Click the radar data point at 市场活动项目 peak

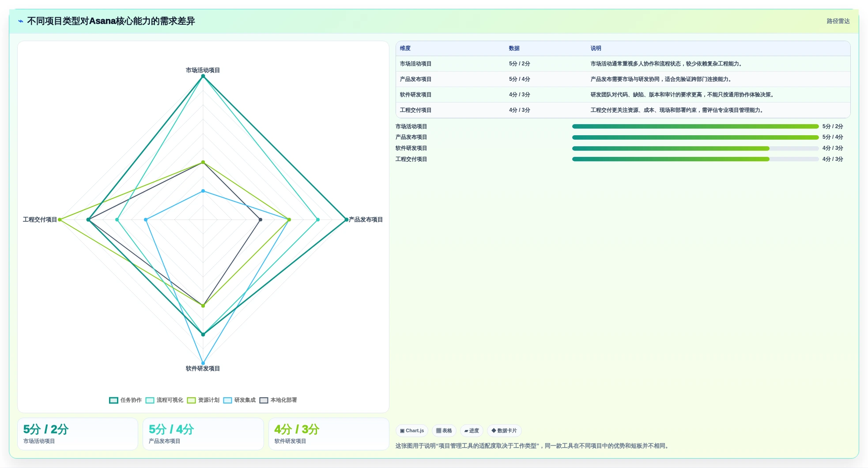[x=203, y=76]
